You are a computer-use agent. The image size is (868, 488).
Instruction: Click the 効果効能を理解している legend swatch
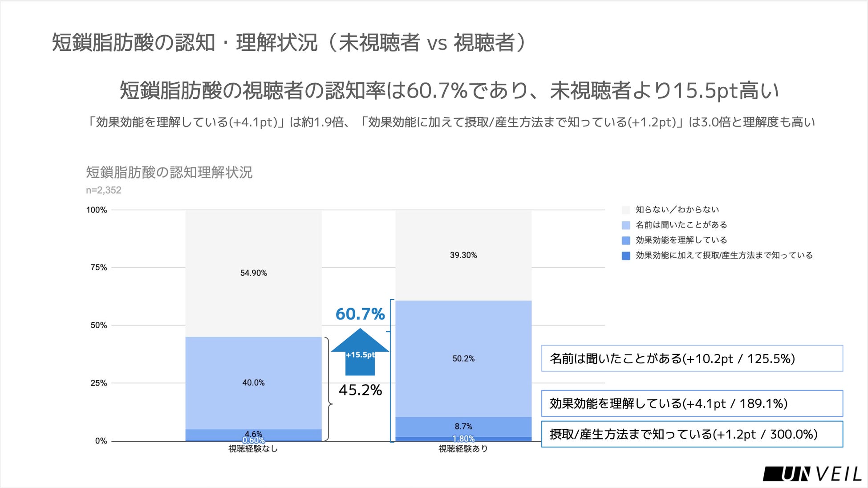[x=626, y=240]
